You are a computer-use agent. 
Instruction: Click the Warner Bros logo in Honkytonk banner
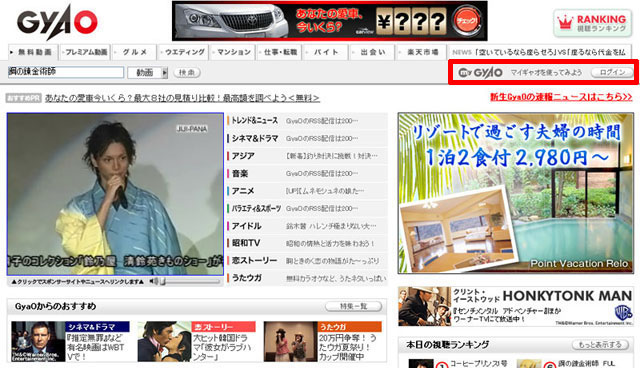click(622, 313)
